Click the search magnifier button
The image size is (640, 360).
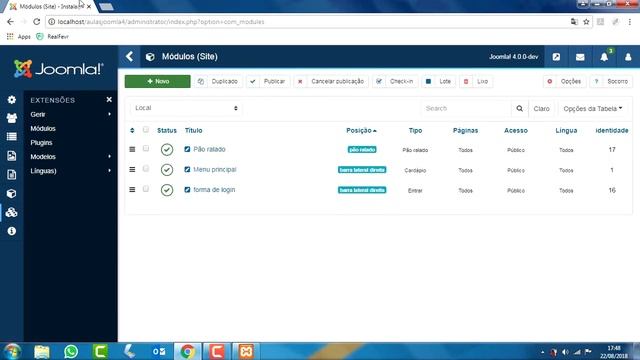coord(519,109)
